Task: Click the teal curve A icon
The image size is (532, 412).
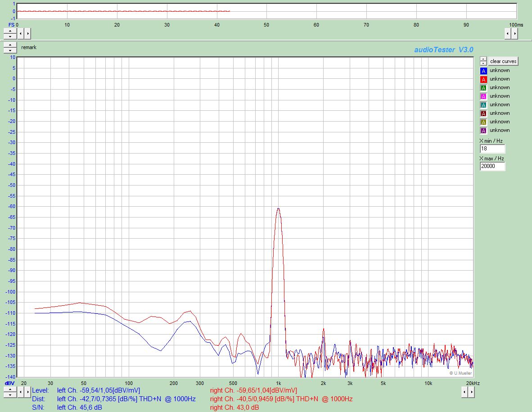Action: [483, 105]
